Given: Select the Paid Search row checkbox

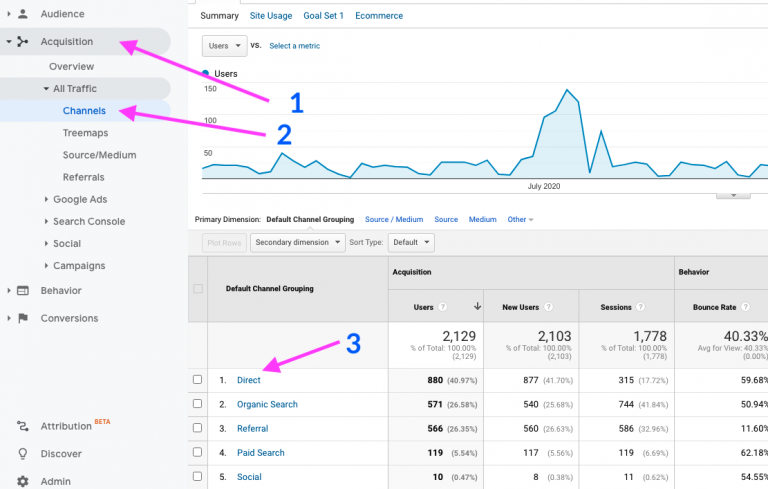Looking at the screenshot, I should [x=197, y=452].
